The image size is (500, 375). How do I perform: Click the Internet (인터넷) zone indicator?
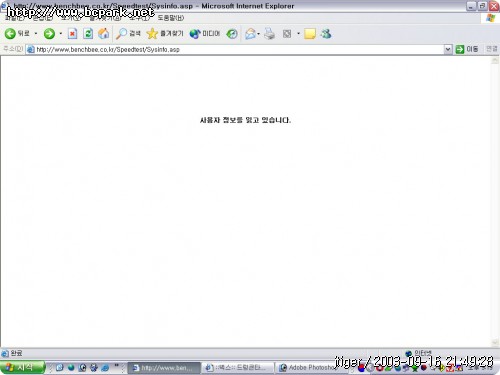pos(418,353)
